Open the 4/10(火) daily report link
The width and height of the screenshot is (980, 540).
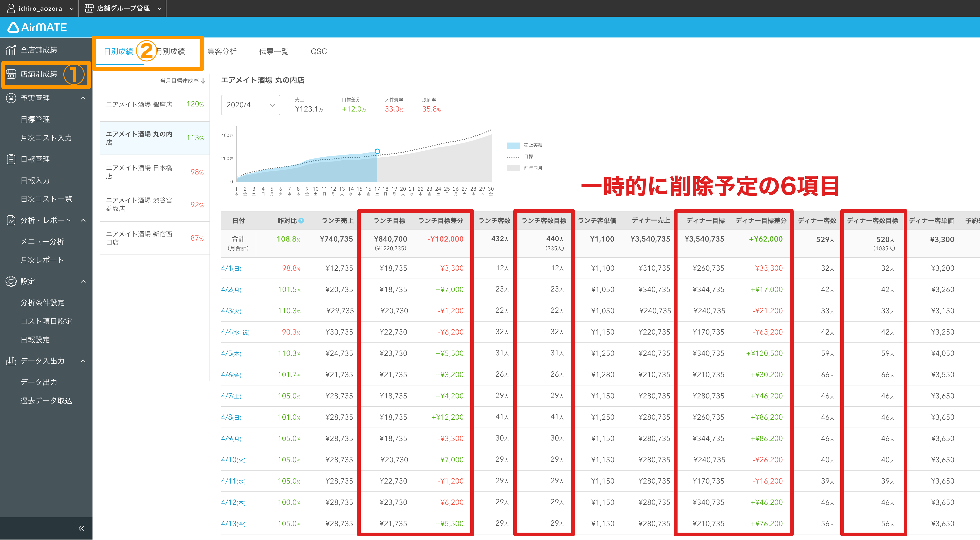(234, 460)
